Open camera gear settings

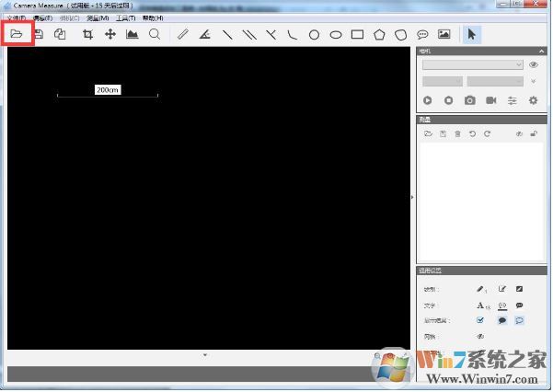[533, 100]
